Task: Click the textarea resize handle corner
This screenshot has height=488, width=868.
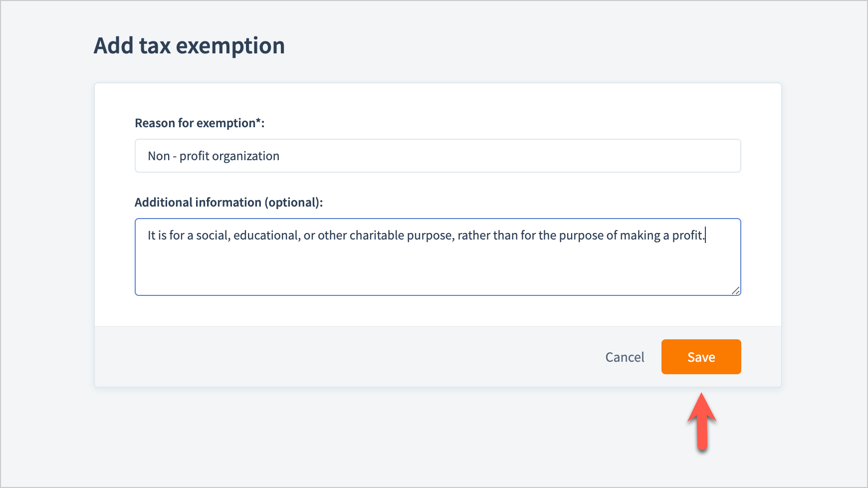Action: [x=736, y=291]
